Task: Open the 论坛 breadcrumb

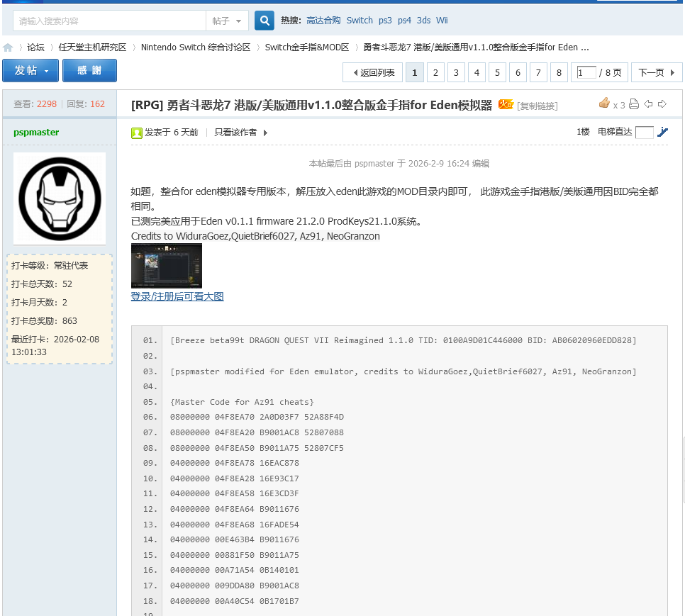Action: pos(36,47)
